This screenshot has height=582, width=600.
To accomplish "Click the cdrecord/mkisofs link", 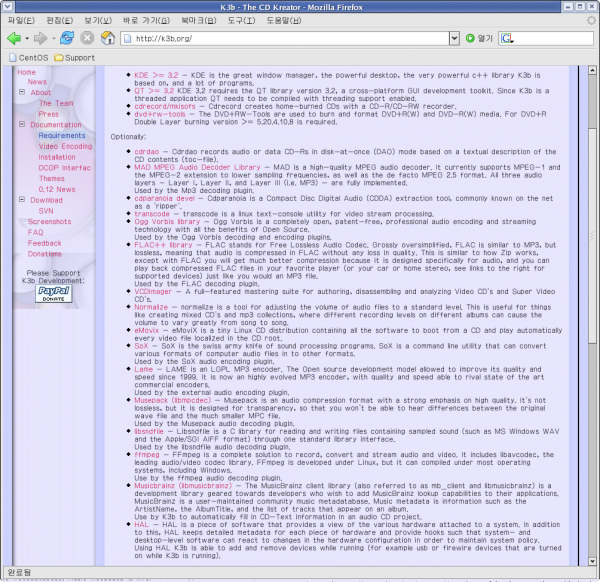I will pyautogui.click(x=165, y=106).
